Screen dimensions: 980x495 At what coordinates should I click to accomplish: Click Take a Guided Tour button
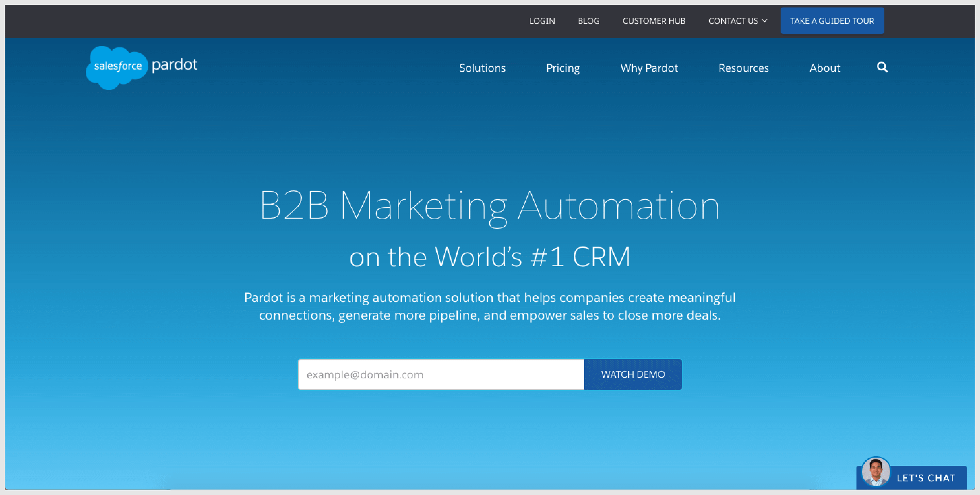(832, 21)
